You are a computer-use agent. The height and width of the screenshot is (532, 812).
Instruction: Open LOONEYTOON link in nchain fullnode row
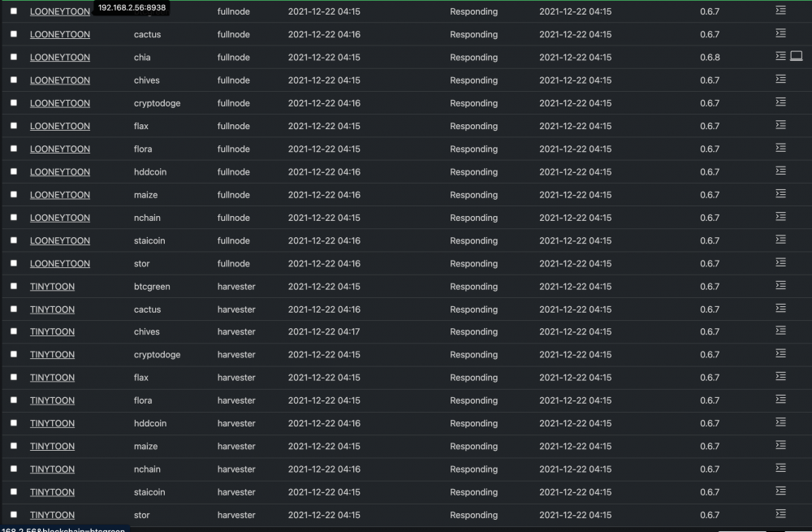(60, 218)
